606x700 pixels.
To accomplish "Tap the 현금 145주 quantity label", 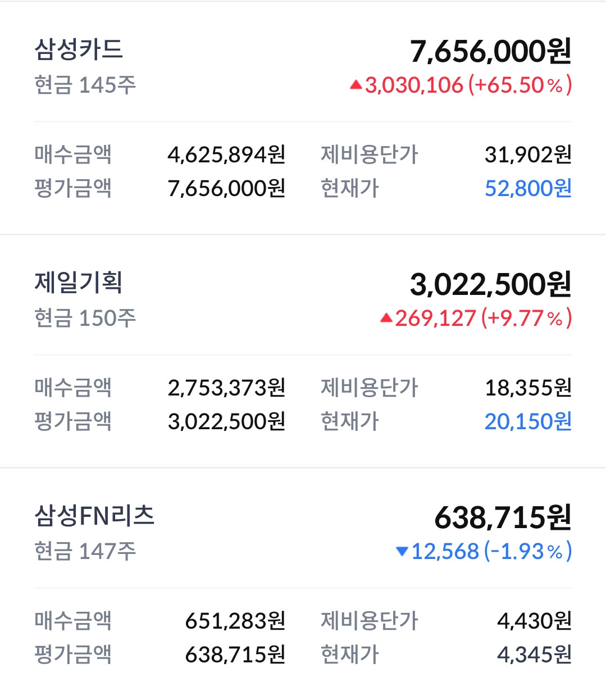I will tap(85, 85).
